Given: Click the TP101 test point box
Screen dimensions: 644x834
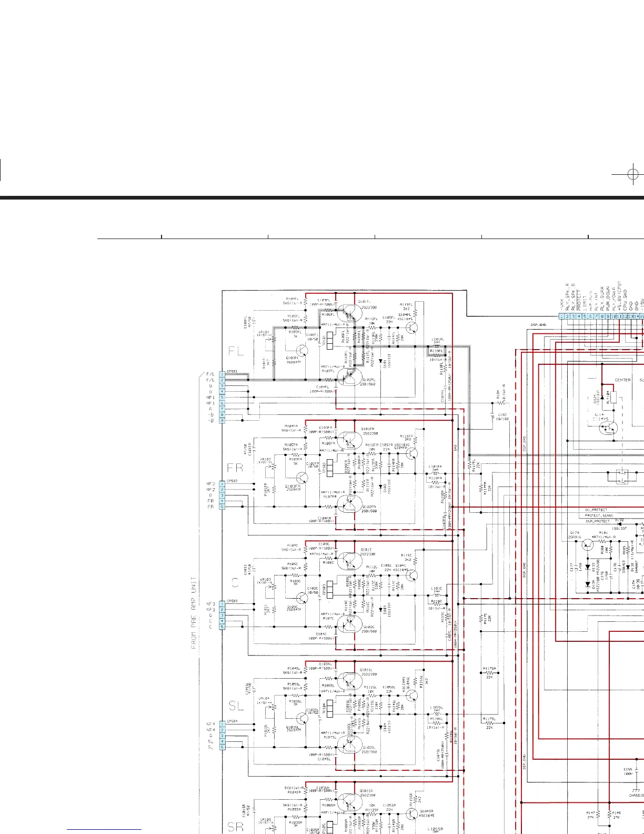Looking at the screenshot, I should click(x=330, y=340).
